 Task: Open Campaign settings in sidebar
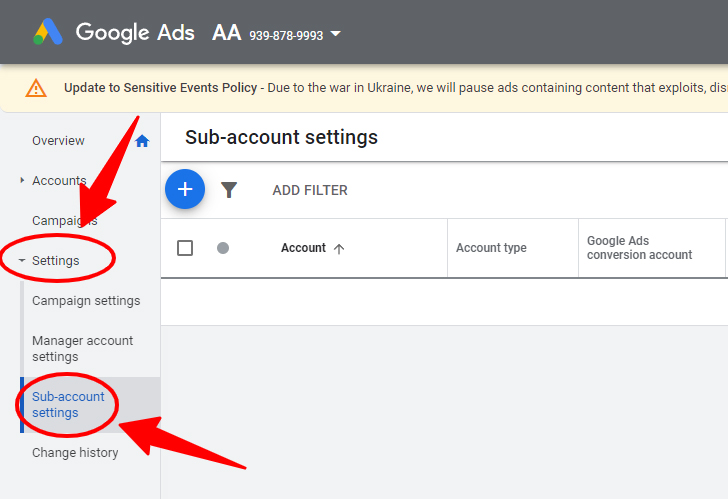coord(86,301)
